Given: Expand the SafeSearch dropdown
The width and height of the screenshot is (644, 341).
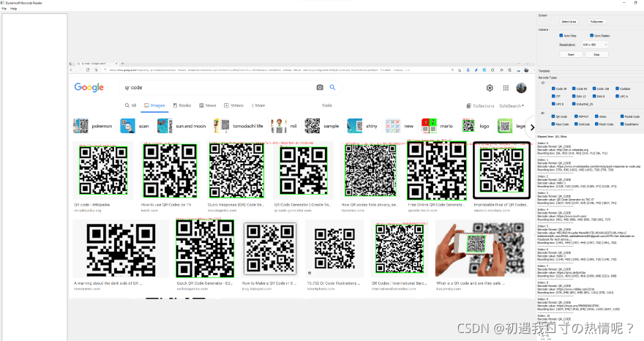Looking at the screenshot, I should tap(512, 106).
